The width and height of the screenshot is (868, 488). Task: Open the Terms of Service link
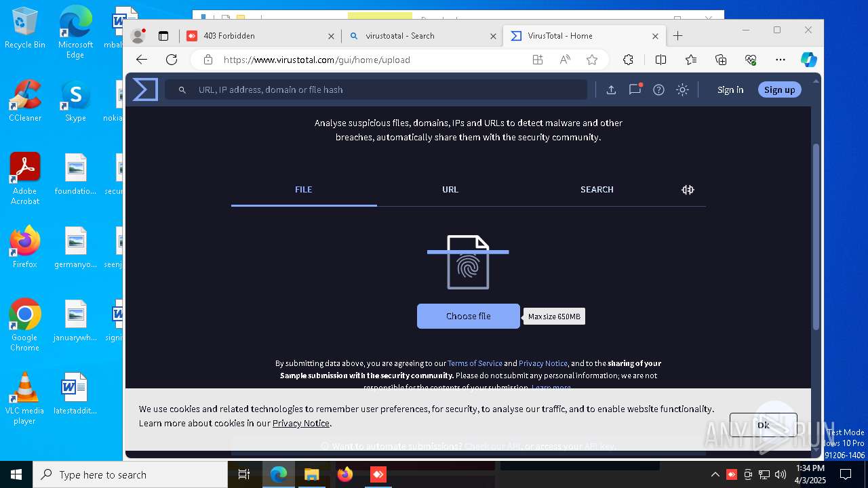[475, 363]
